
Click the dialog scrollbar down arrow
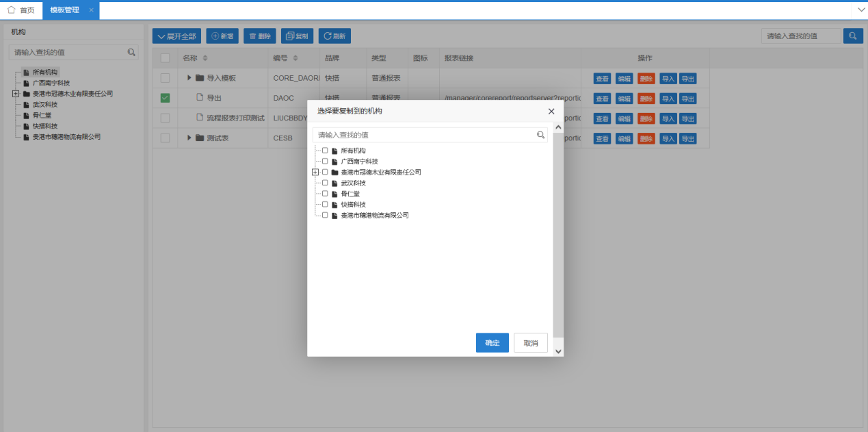tap(558, 351)
